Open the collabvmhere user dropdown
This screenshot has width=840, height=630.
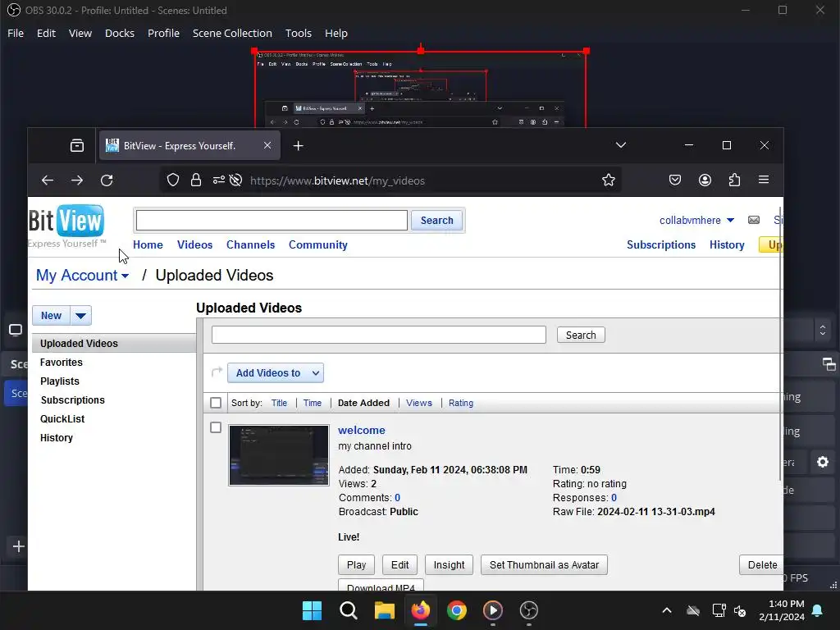pyautogui.click(x=696, y=220)
